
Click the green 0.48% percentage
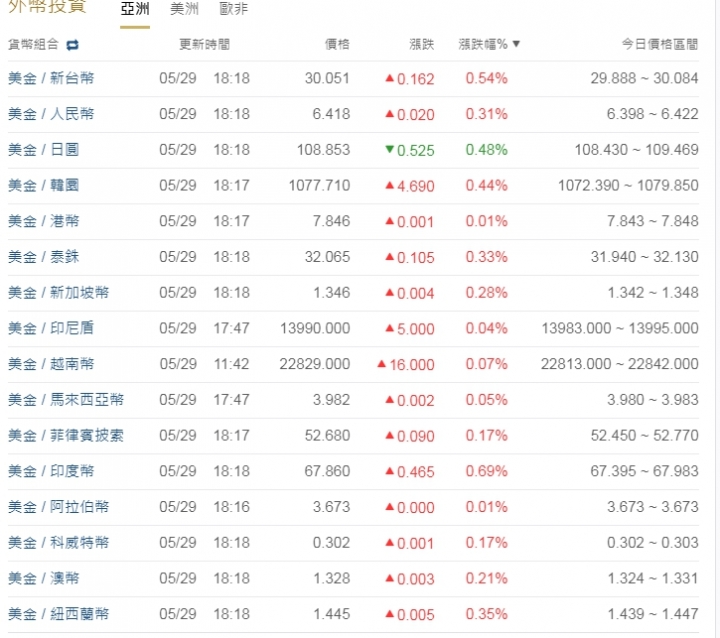[486, 150]
